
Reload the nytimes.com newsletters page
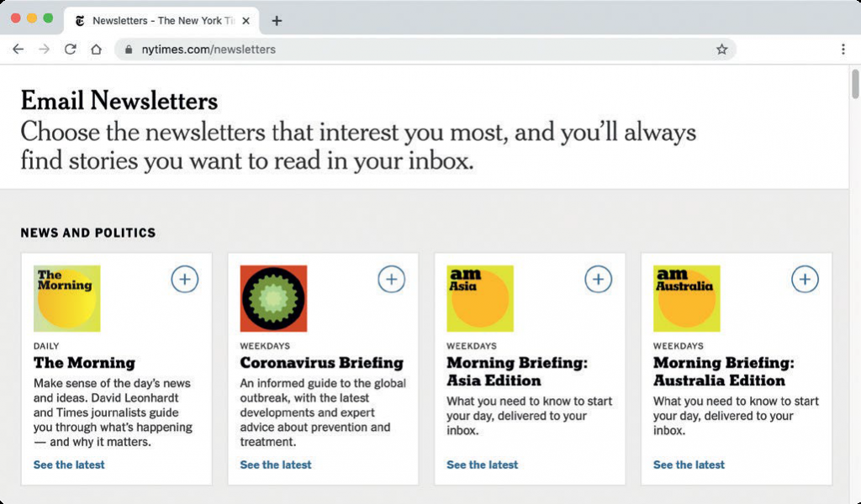point(70,49)
